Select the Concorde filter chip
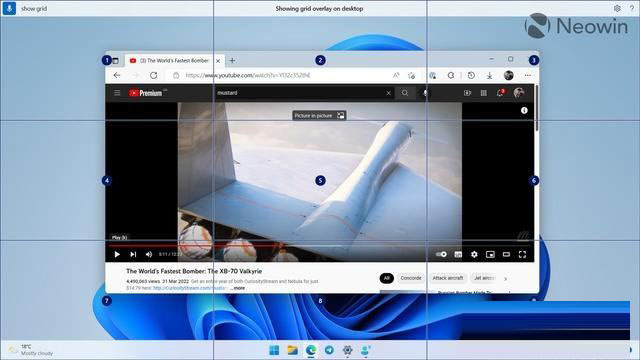This screenshot has height=360, width=640. [411, 278]
